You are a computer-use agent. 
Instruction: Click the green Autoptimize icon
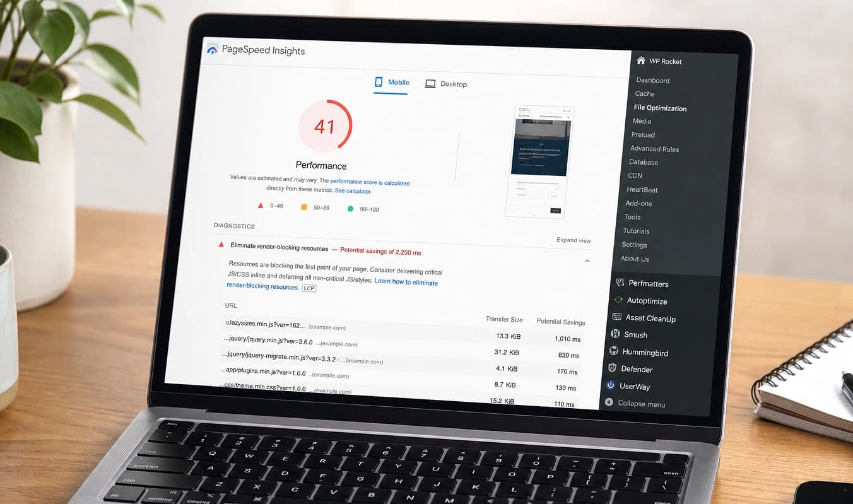[x=618, y=300]
